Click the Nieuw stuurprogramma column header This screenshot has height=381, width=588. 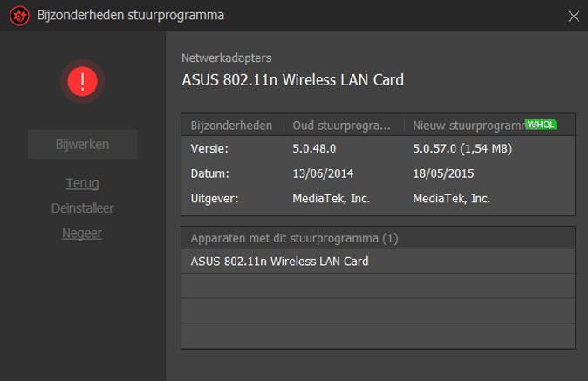click(468, 126)
